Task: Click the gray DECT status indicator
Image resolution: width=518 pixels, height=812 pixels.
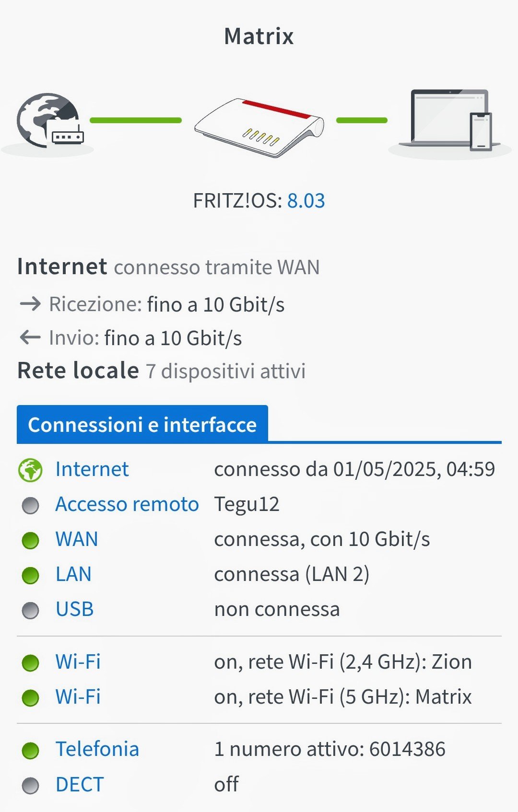Action: click(30, 785)
